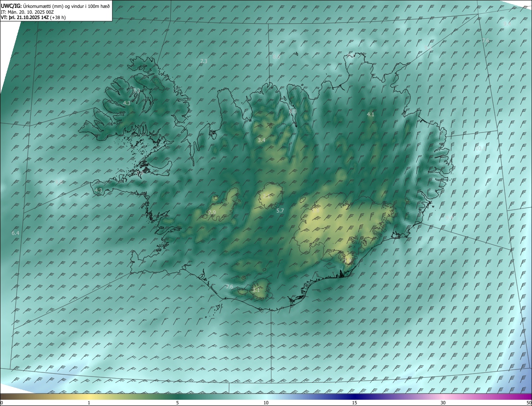
Task: Click the VT valid time line
Action: click(33, 17)
